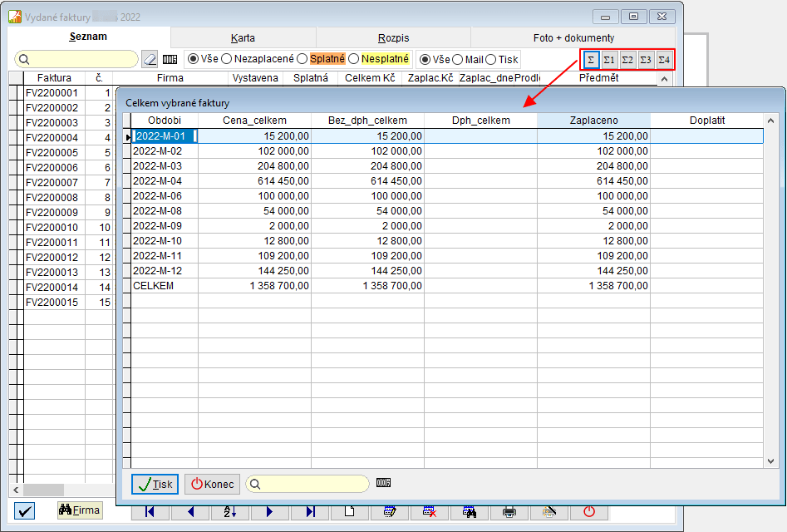Screen dimensions: 787x532
Task: Click the Firma search button
Action: tap(80, 510)
